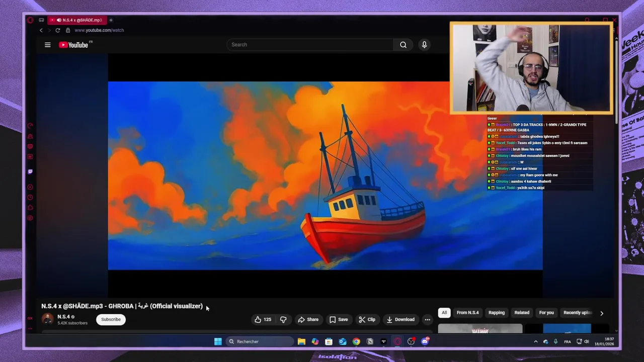Subscribe to N.S.4 channel

[x=111, y=319]
